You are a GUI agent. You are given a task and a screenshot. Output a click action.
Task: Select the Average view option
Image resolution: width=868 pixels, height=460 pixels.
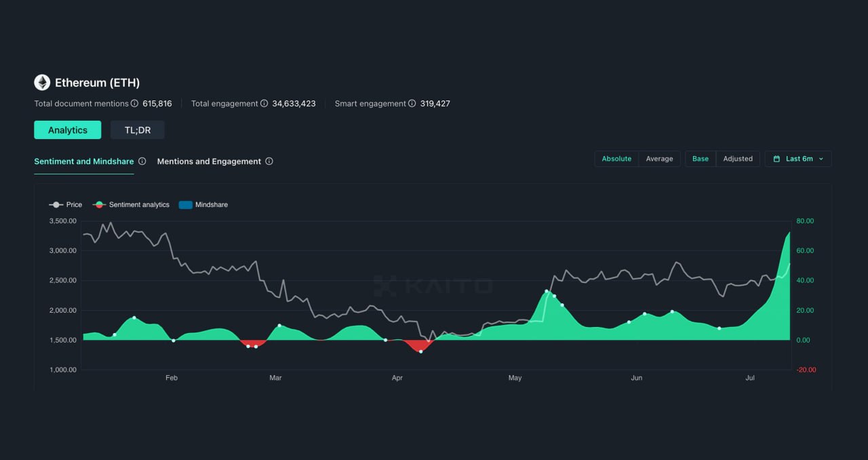(659, 159)
